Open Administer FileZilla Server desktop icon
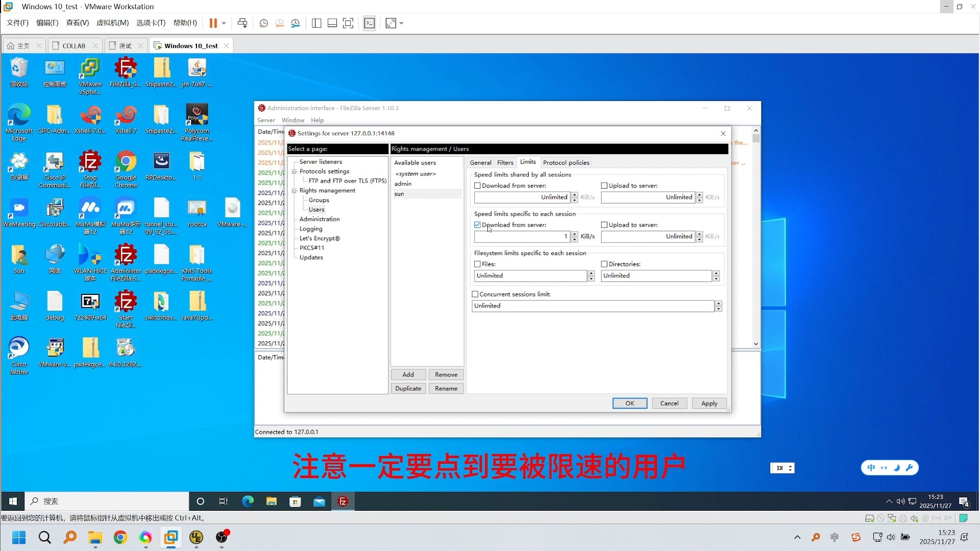Viewport: 980px width, 551px height. click(x=126, y=263)
